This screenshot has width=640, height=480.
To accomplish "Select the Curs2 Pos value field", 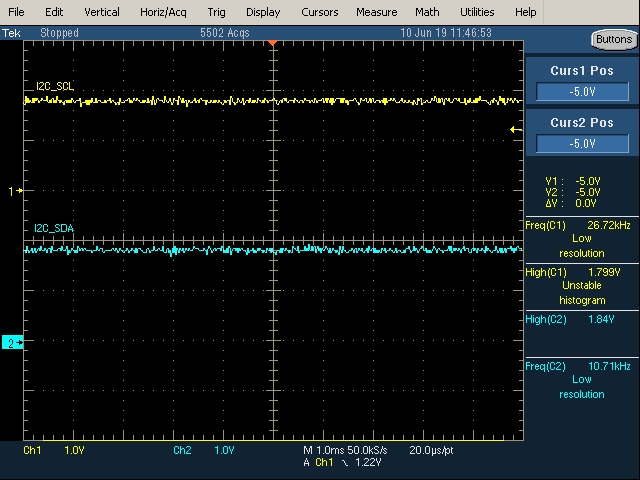I will [x=582, y=144].
